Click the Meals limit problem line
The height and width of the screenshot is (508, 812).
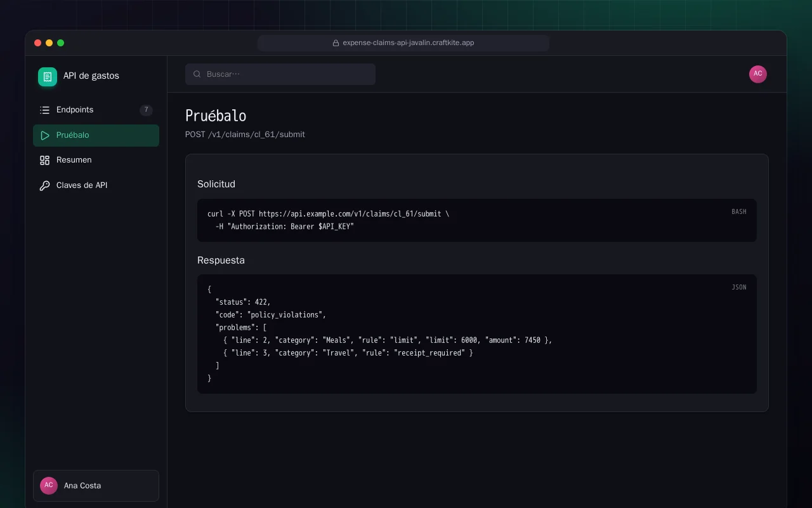pos(388,340)
